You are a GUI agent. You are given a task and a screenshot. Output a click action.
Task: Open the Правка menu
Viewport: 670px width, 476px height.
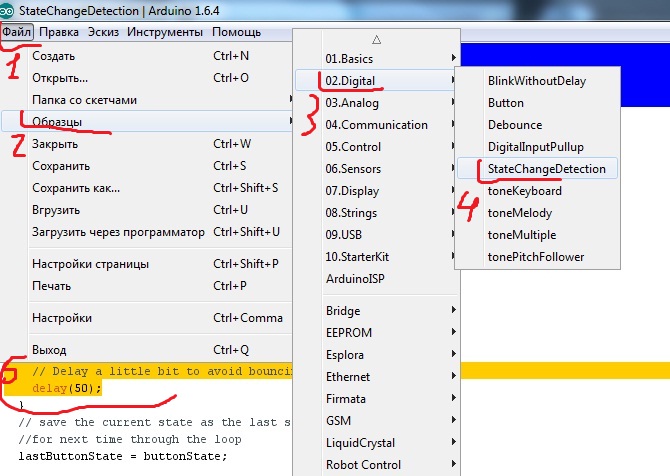59,32
